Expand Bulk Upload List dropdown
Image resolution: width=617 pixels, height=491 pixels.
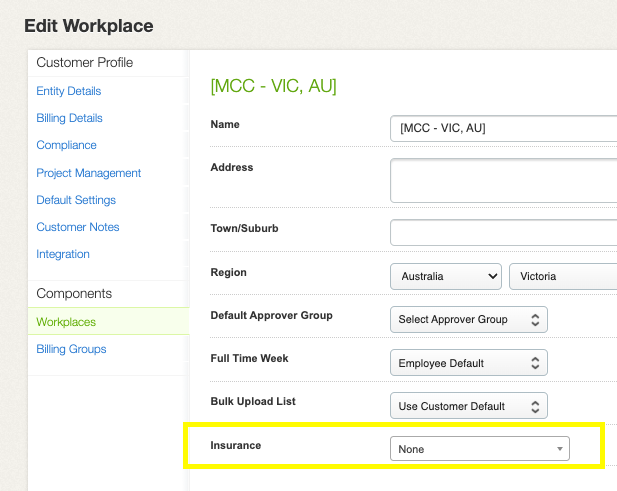click(469, 406)
